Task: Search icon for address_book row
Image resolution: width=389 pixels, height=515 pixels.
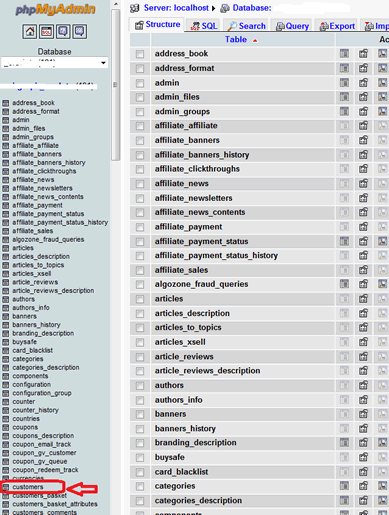Action: click(x=382, y=53)
